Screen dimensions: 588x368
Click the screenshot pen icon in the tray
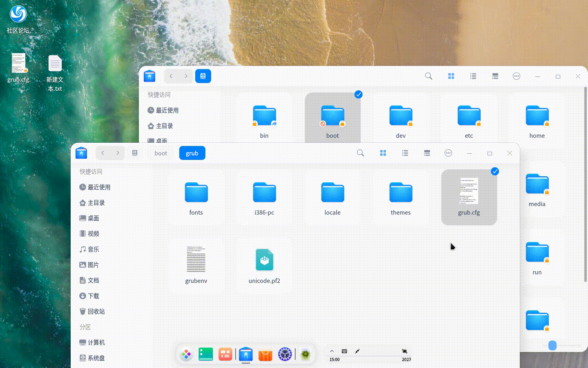357,351
